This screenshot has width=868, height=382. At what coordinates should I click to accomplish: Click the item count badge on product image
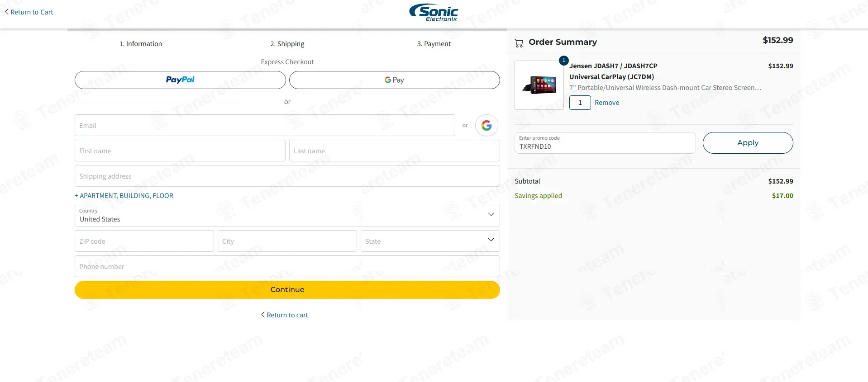pyautogui.click(x=563, y=61)
